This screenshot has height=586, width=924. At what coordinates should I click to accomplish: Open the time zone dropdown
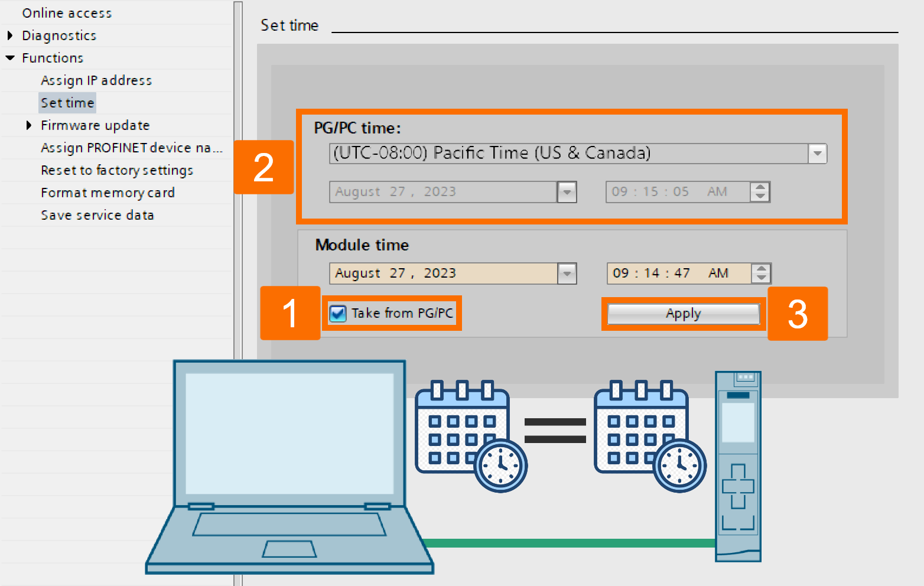(x=818, y=153)
